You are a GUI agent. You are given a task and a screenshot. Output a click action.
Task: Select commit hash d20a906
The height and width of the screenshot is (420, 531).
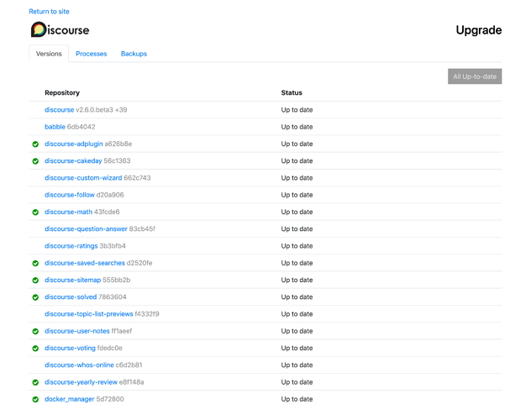pos(110,195)
